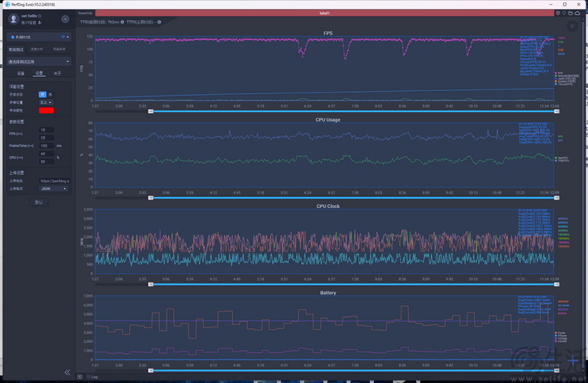Toggle Smooth series in FPS chart legend
The width and height of the screenshot is (588, 383).
[567, 76]
